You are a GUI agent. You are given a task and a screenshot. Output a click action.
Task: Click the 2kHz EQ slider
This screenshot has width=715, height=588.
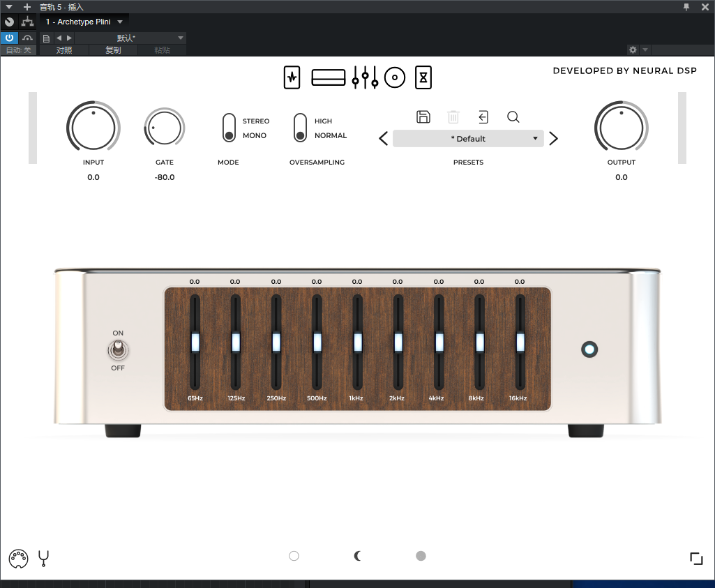click(x=398, y=342)
